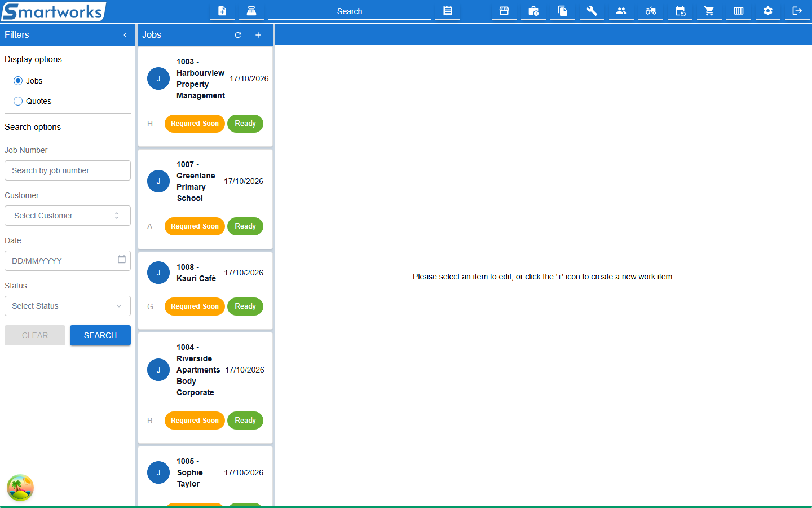Click the receipt list icon beside Search

[448, 11]
